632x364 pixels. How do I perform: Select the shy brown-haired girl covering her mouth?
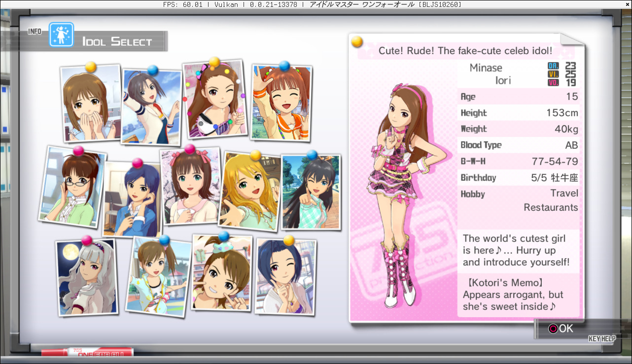tap(91, 103)
